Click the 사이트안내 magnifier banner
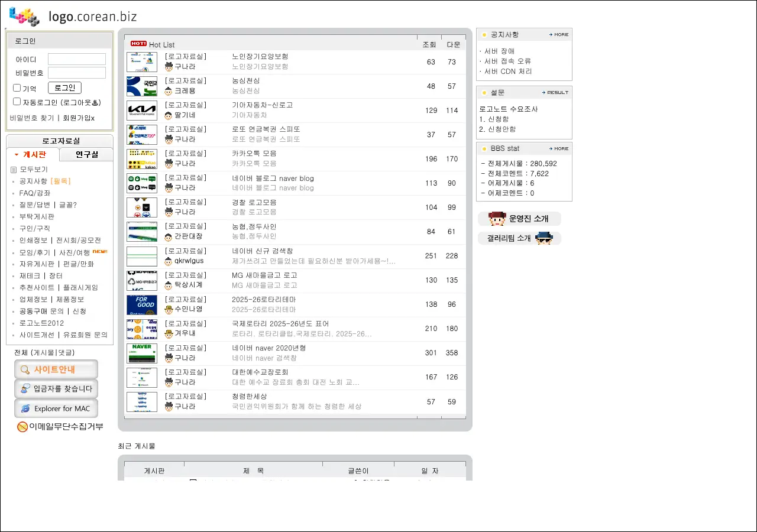757x532 pixels. [56, 369]
